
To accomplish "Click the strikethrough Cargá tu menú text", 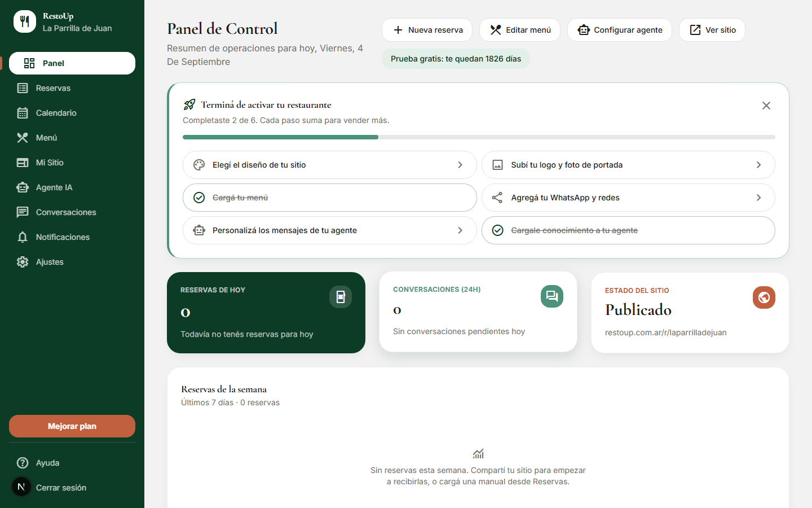I will [240, 198].
